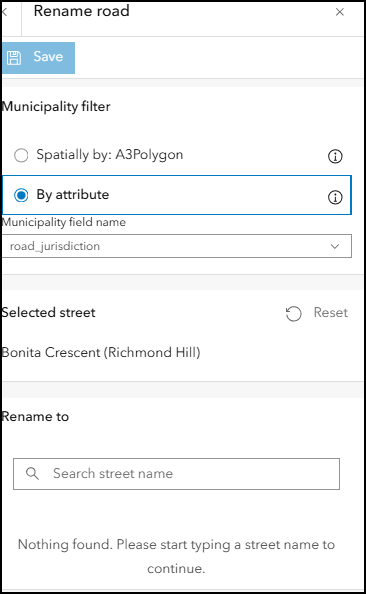This screenshot has width=366, height=594.
Task: Go back using the left chevron
Action: (x=5, y=12)
